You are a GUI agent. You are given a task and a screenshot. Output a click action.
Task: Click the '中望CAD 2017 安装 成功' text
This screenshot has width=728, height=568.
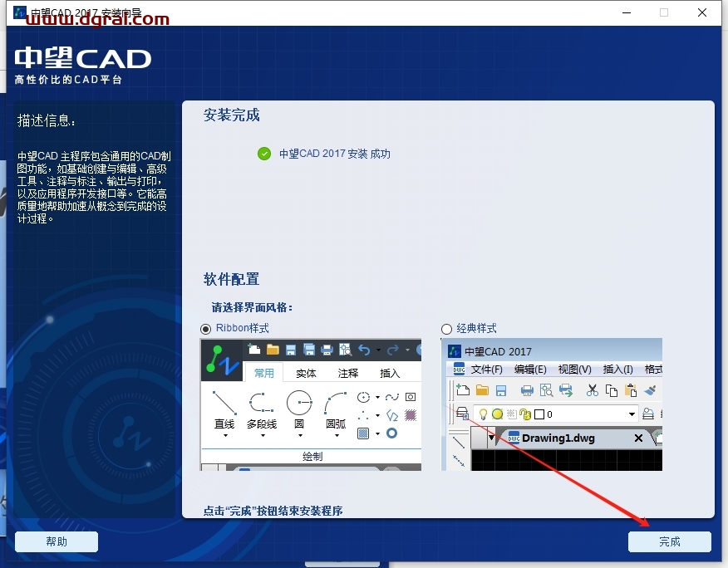click(334, 154)
